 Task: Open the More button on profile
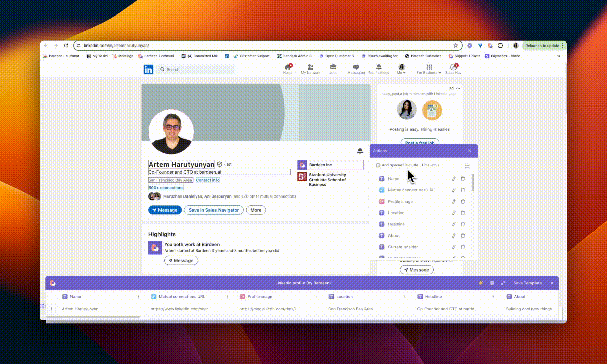[x=256, y=210]
